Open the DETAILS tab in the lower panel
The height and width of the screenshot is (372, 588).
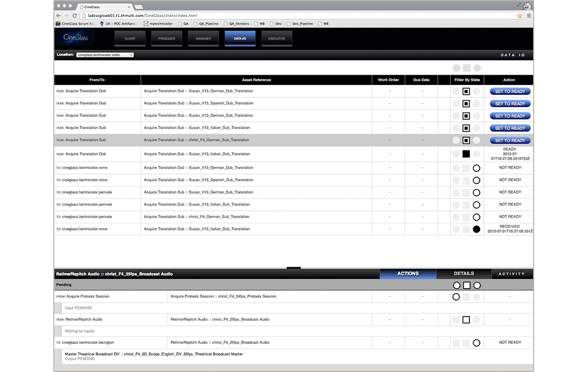pos(464,274)
